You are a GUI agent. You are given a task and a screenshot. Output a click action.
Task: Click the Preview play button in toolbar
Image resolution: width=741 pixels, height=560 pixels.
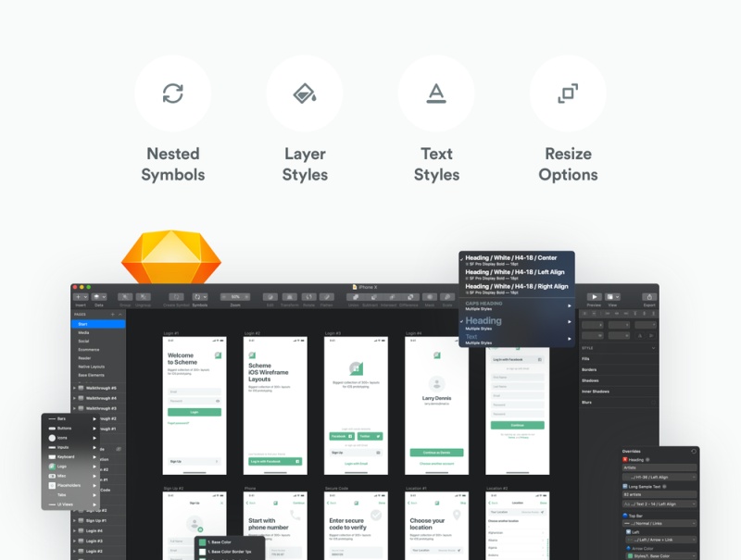[x=594, y=297]
